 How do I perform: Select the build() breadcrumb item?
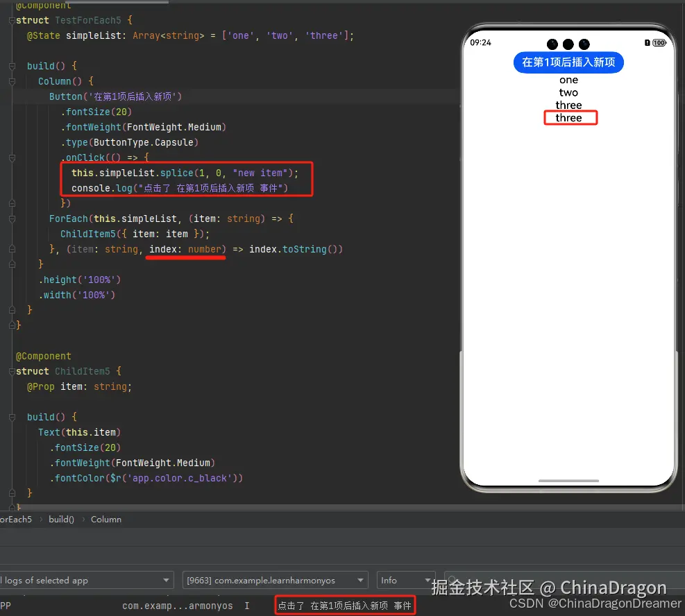pos(61,519)
